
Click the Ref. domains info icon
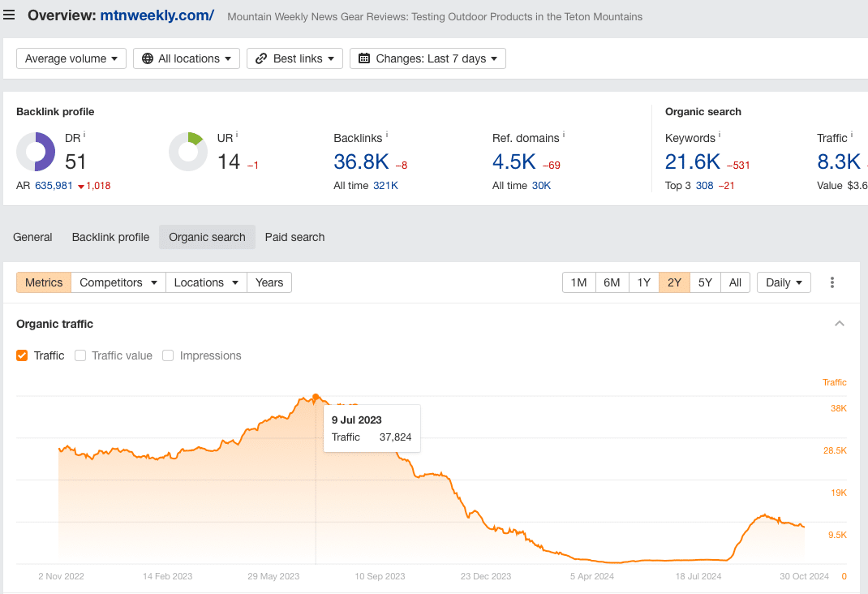(x=564, y=135)
